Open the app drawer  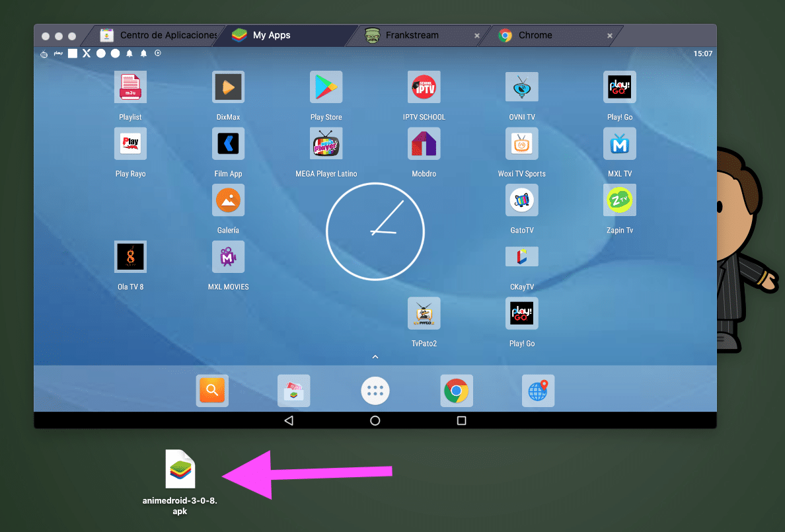tap(375, 391)
